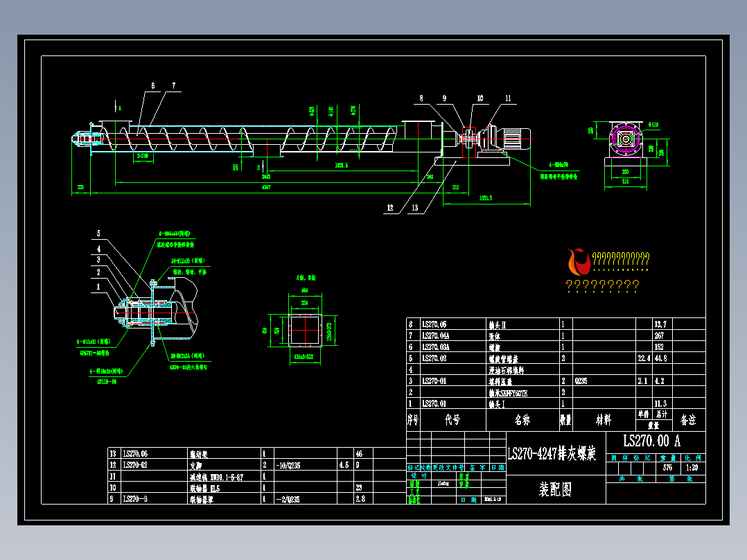Click total weight 13.7 in row 8

pyautogui.click(x=661, y=324)
